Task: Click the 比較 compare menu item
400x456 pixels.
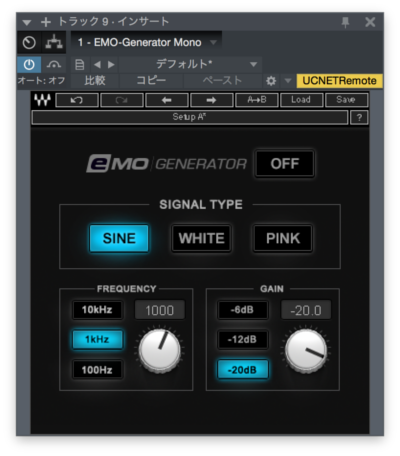Action: point(95,80)
